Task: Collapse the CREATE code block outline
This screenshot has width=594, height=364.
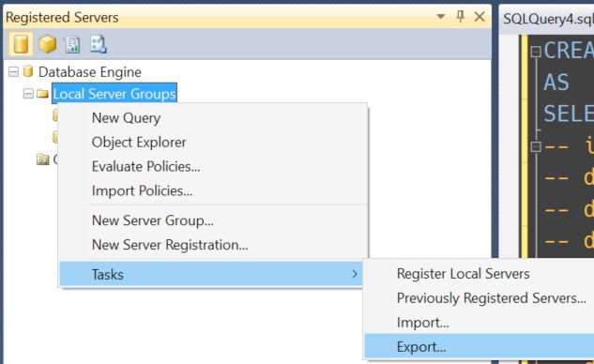Action: click(x=536, y=52)
